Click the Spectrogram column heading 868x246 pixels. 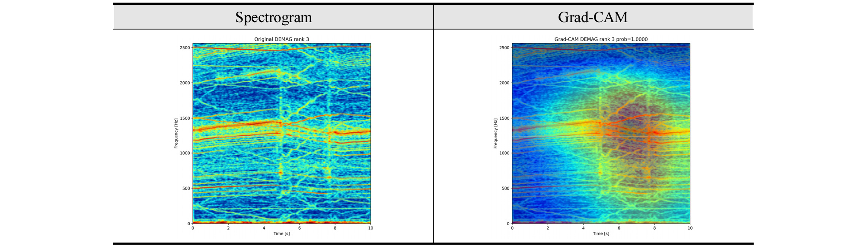273,17
